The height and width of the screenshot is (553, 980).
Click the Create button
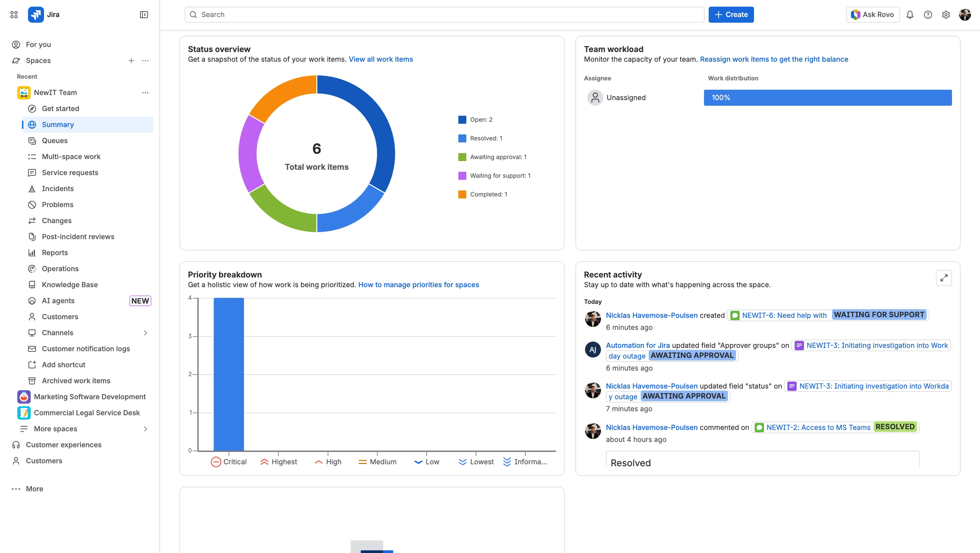click(x=731, y=14)
